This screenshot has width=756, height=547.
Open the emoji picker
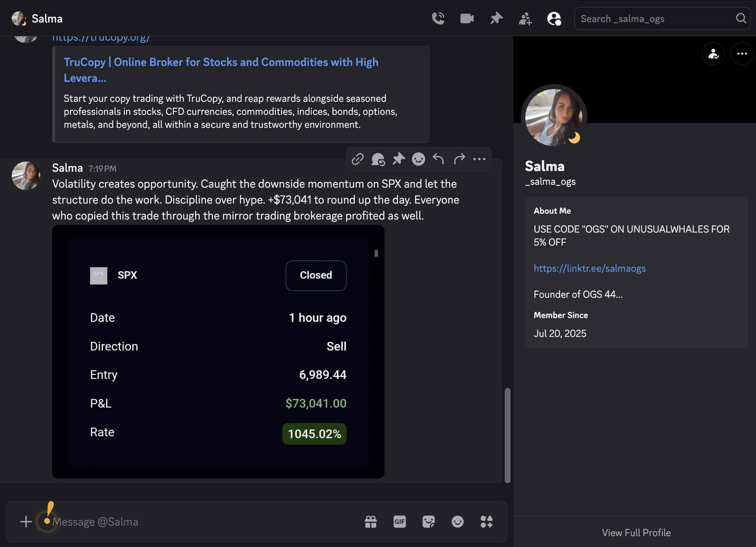(457, 522)
